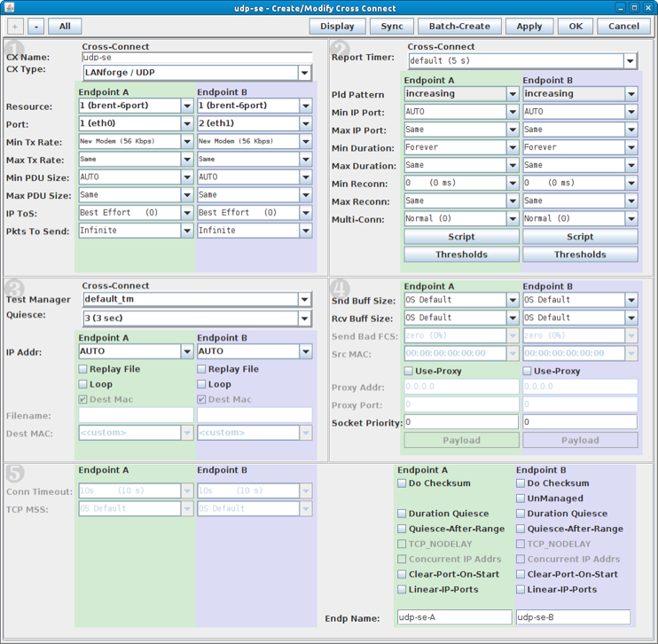Open Endpoint B Thresholds settings

pyautogui.click(x=580, y=255)
